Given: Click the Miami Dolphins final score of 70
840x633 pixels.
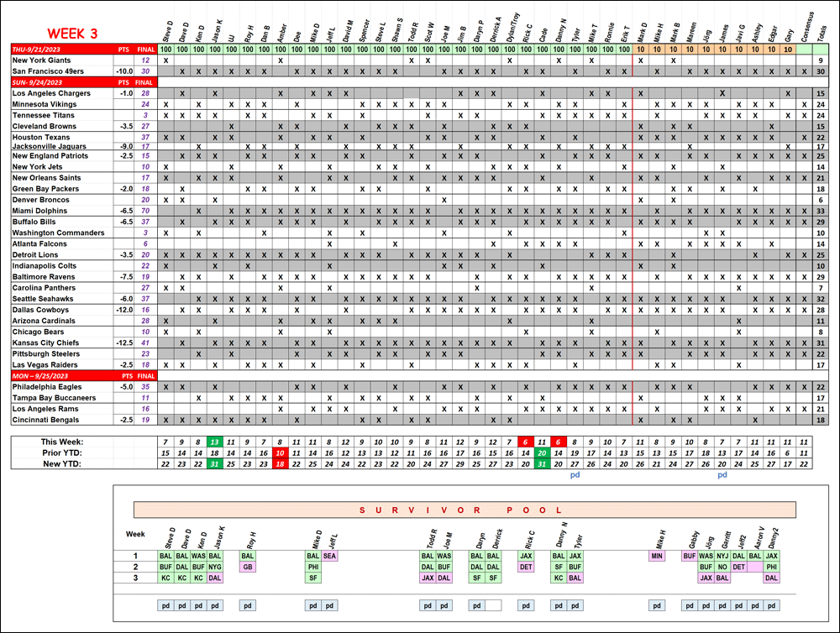Looking at the screenshot, I should [x=146, y=211].
